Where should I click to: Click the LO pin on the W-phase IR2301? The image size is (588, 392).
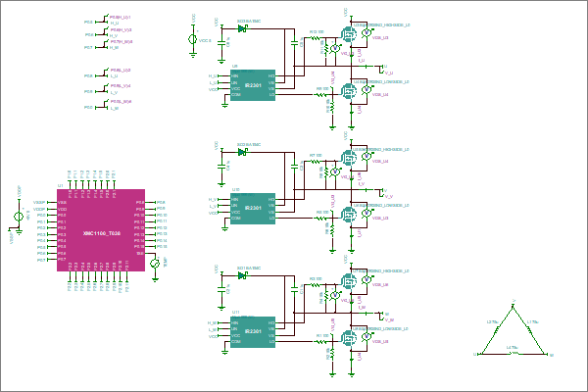(x=271, y=342)
